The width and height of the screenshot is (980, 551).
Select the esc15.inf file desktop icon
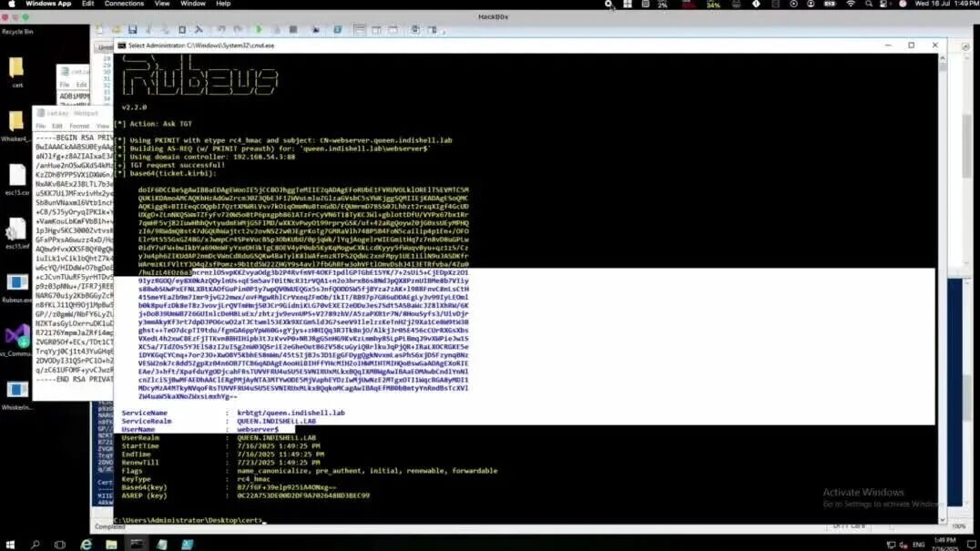tap(17, 234)
